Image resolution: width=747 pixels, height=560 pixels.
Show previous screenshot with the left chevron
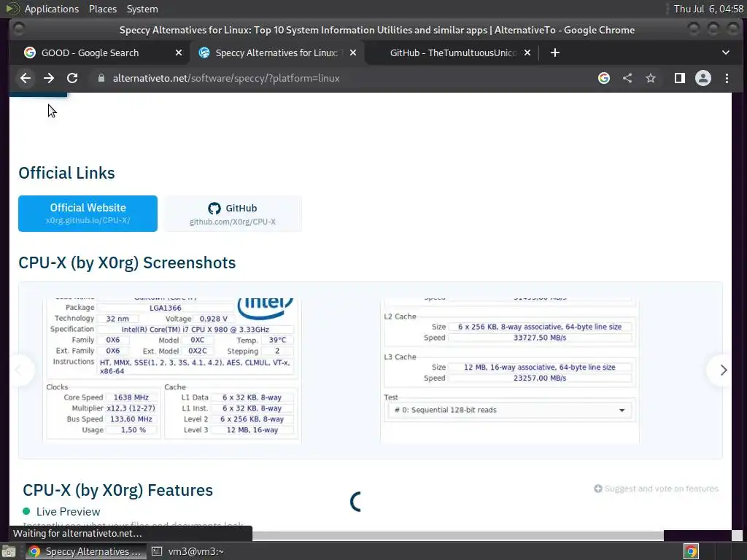click(x=19, y=370)
